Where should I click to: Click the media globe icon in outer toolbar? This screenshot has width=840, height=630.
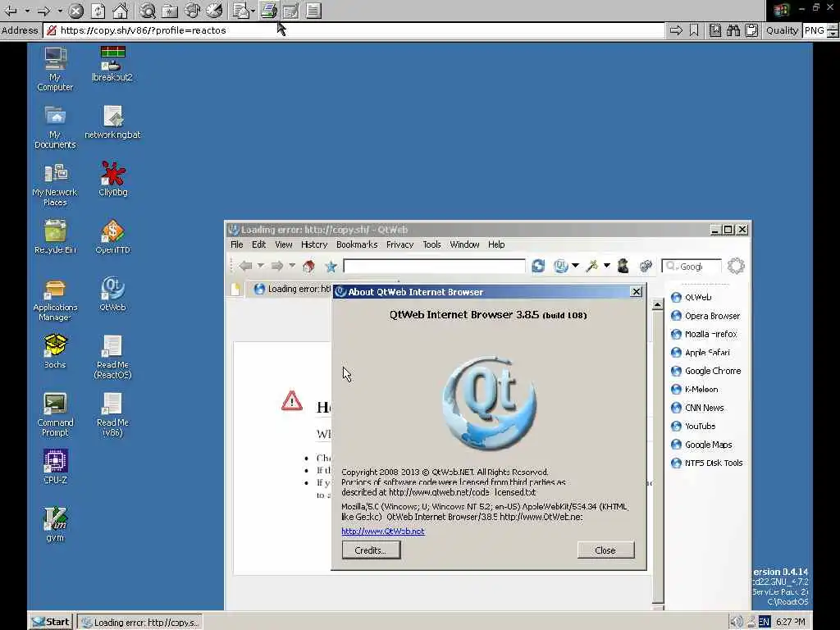[192, 10]
